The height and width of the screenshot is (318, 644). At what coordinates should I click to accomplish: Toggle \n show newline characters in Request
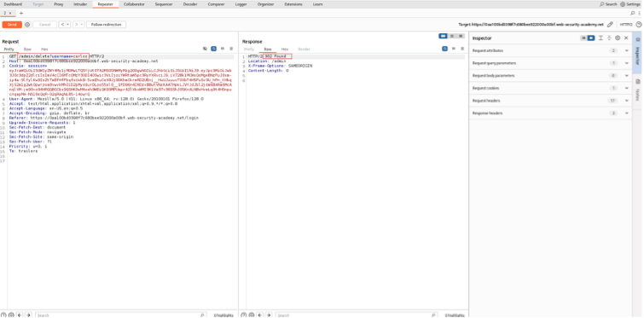223,49
